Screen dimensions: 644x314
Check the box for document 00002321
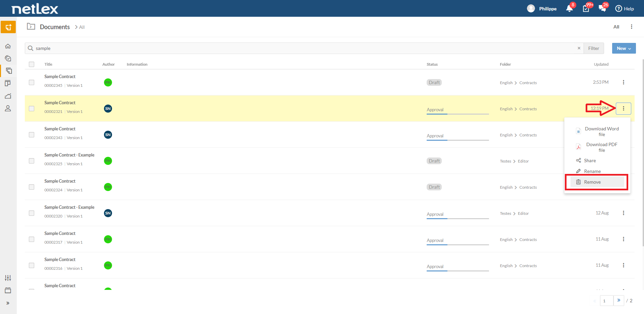pos(32,109)
